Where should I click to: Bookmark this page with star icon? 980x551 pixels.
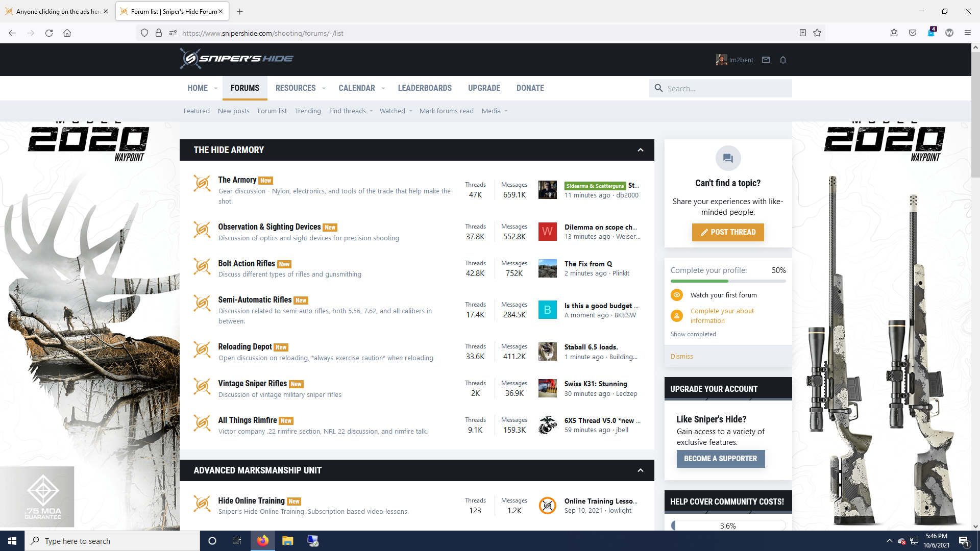[817, 33]
